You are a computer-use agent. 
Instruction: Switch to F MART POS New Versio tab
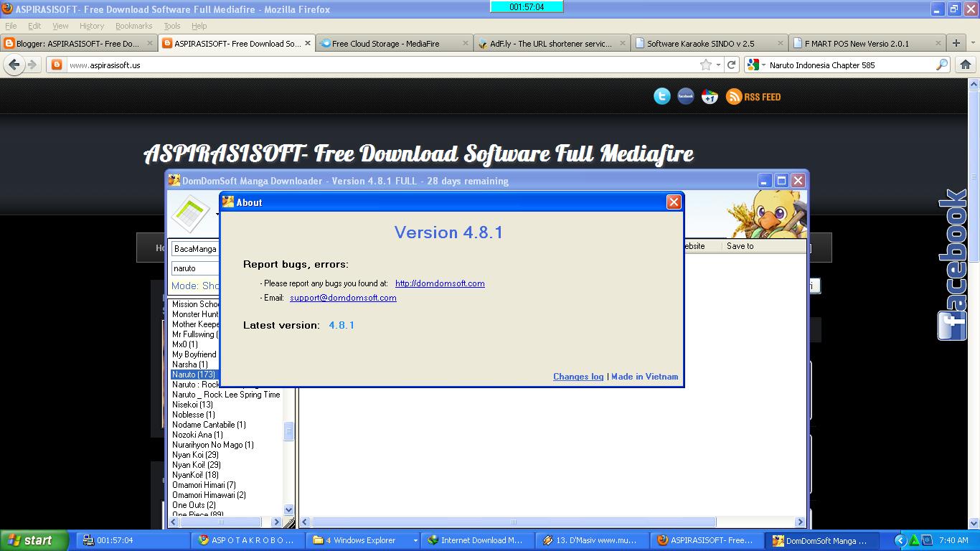(x=867, y=43)
